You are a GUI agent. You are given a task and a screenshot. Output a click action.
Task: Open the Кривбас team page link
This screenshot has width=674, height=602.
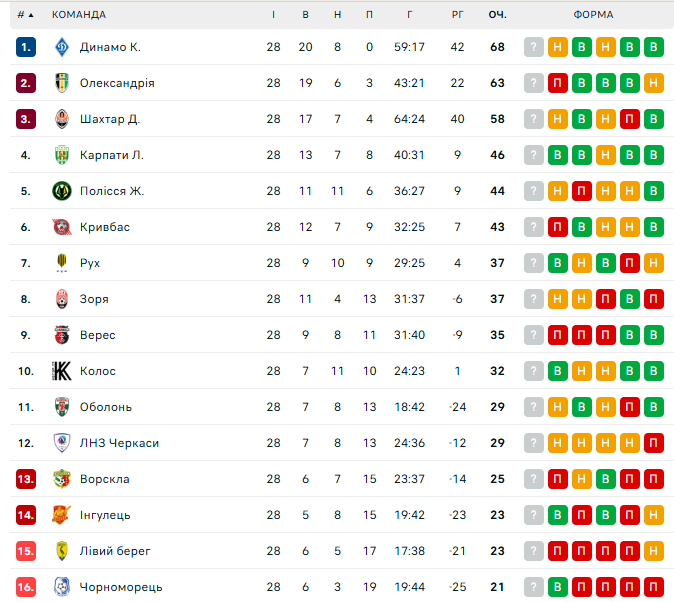(x=105, y=227)
